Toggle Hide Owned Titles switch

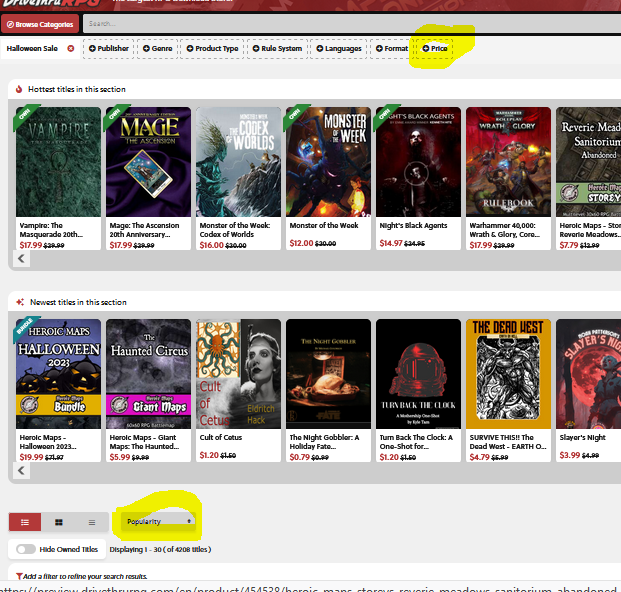pos(26,549)
